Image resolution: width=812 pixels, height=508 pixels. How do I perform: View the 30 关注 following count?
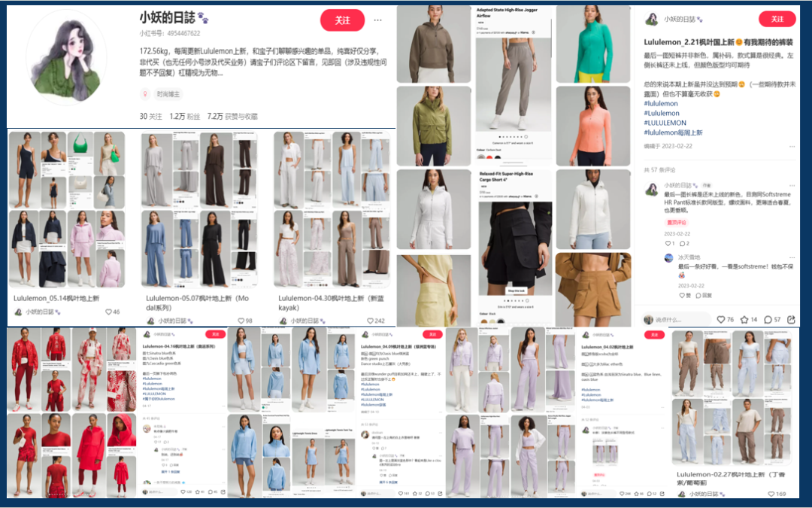point(150,116)
